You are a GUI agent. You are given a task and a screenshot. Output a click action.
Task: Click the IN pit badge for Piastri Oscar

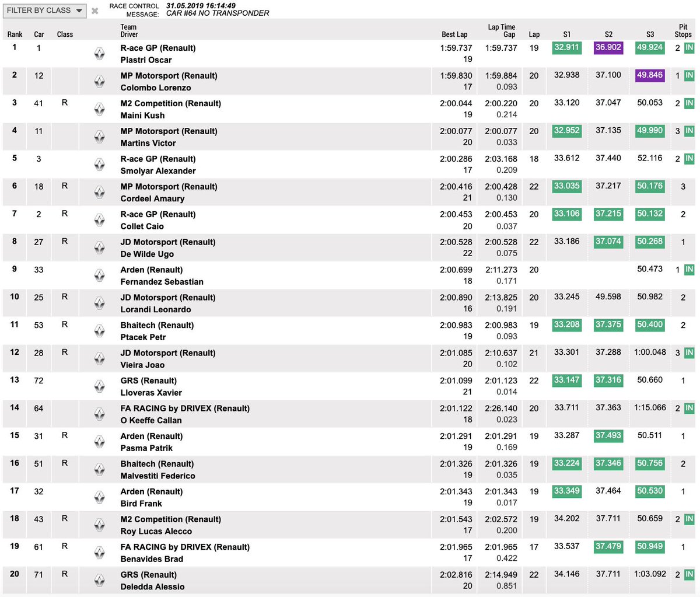(689, 48)
